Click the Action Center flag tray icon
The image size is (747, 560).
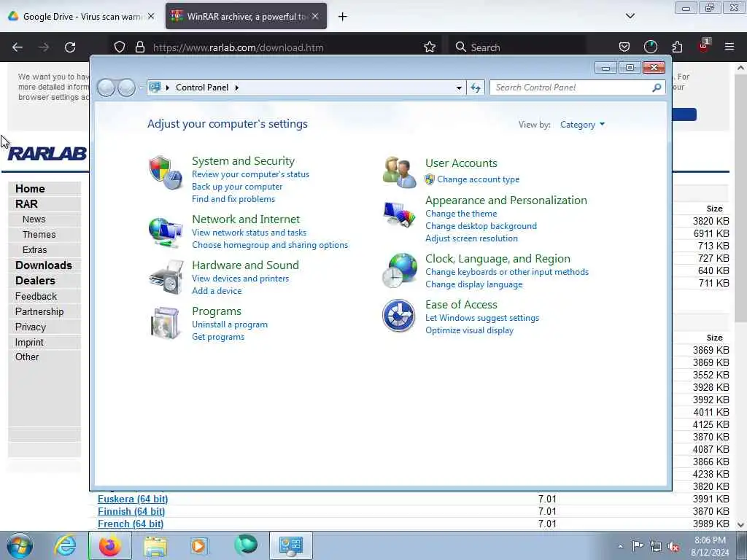coord(638,545)
